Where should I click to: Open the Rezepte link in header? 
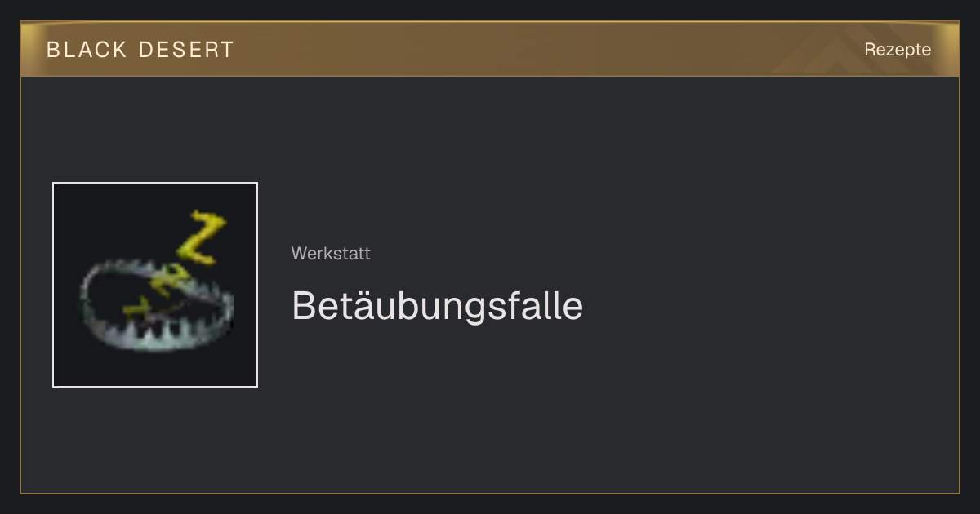tap(898, 50)
